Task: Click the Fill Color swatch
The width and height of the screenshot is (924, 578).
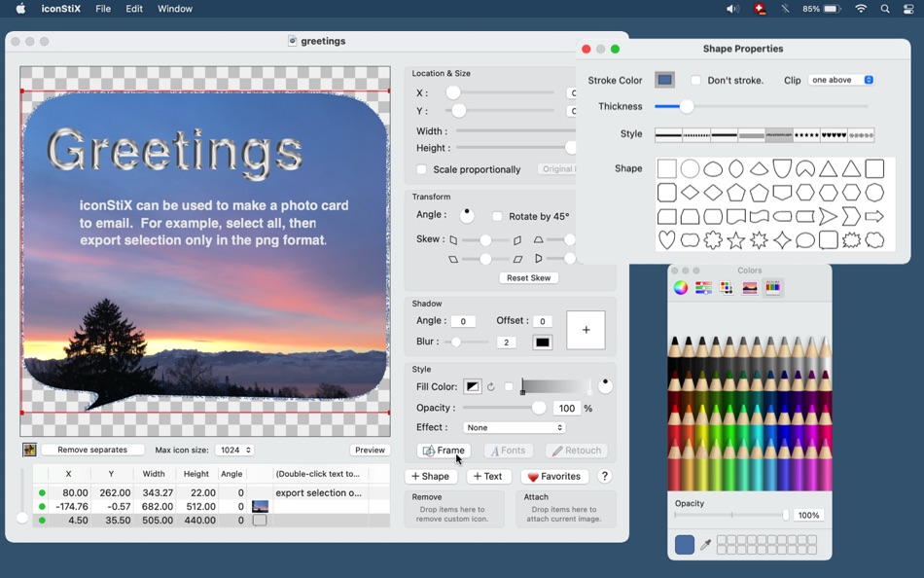Action: 472,387
